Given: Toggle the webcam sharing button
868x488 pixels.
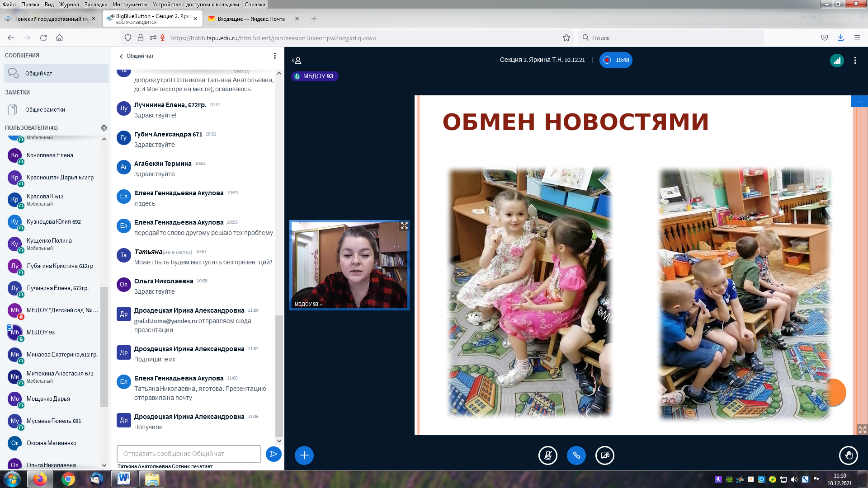Looking at the screenshot, I should [604, 455].
